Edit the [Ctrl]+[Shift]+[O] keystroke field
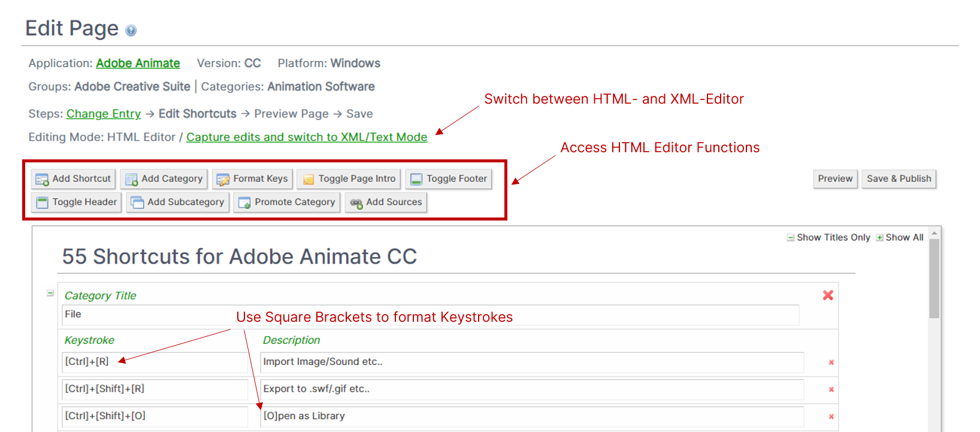 click(x=155, y=416)
